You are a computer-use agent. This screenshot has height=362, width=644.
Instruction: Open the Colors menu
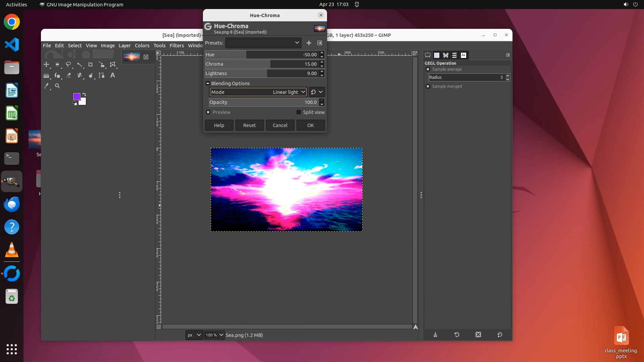(x=142, y=46)
